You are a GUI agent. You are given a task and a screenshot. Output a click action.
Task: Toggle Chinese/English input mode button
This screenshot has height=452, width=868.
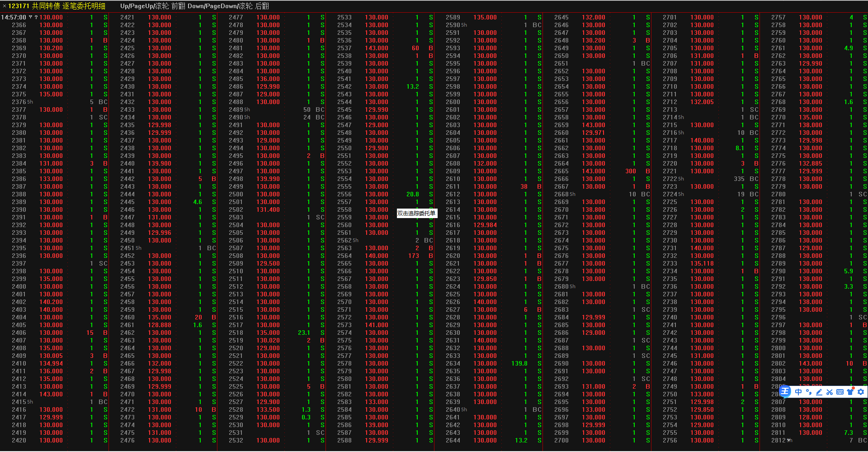(798, 392)
